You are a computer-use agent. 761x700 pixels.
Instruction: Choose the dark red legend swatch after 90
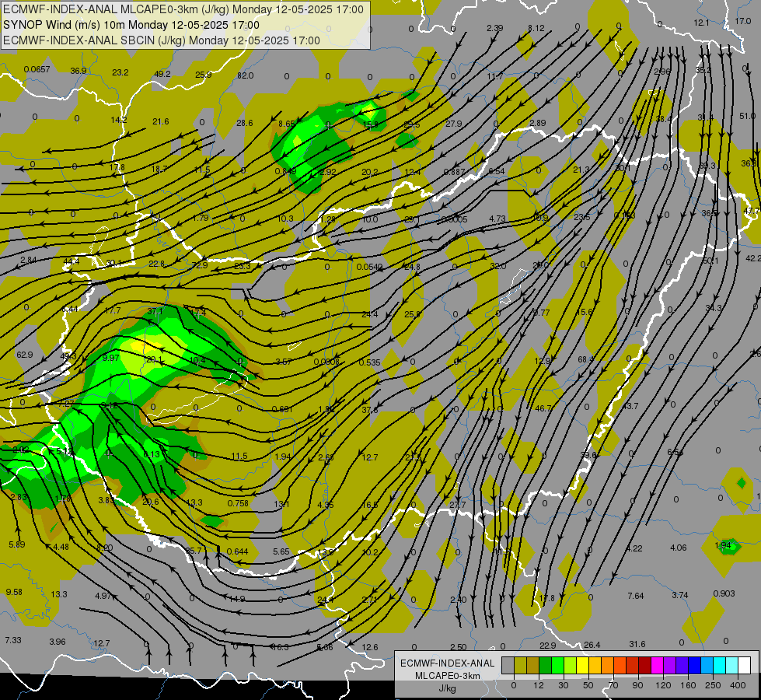point(644,666)
